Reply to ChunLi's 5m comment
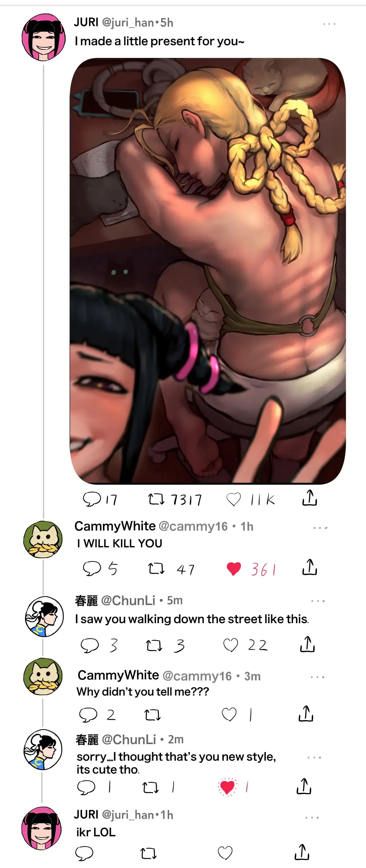 tap(89, 645)
